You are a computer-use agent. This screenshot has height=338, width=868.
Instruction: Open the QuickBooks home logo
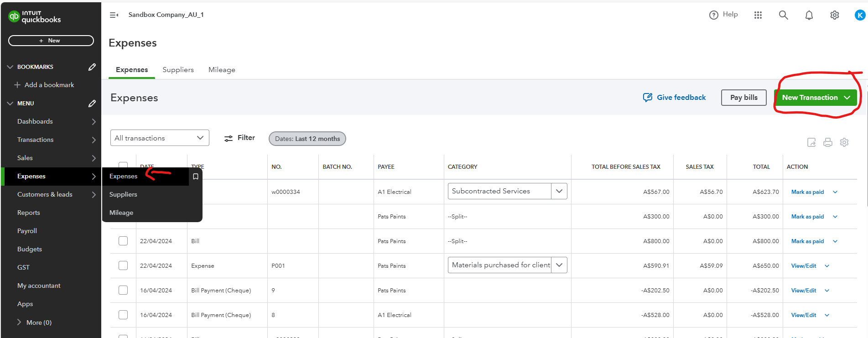tap(35, 17)
